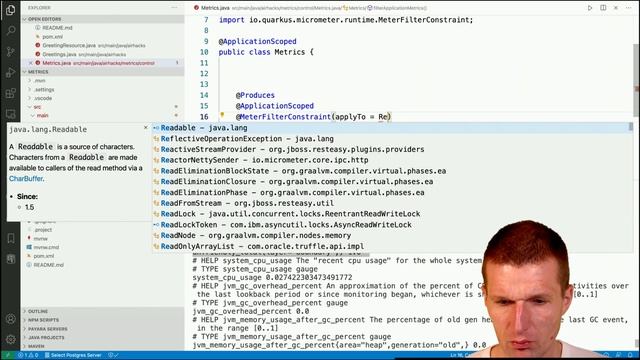Open the Remote Explorer view icon
Screen dimensions: 640x360
(11, 114)
